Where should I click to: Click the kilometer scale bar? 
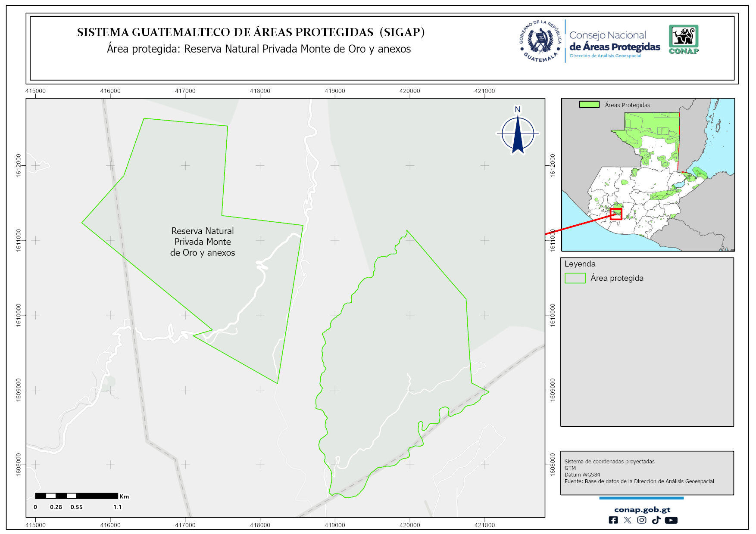point(76,496)
